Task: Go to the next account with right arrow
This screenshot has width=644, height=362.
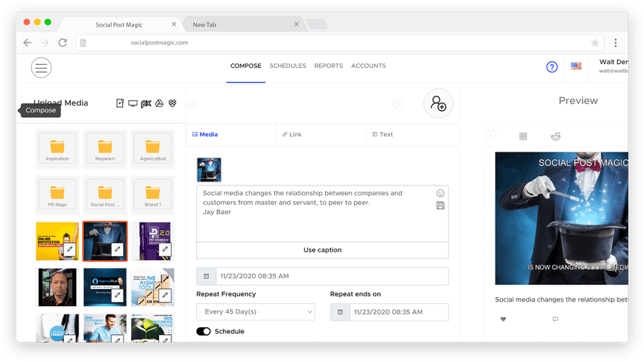Action: tap(398, 104)
